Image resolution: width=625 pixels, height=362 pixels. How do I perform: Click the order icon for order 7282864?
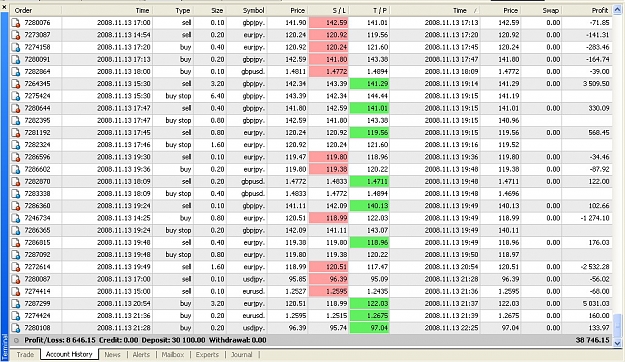click(16, 72)
